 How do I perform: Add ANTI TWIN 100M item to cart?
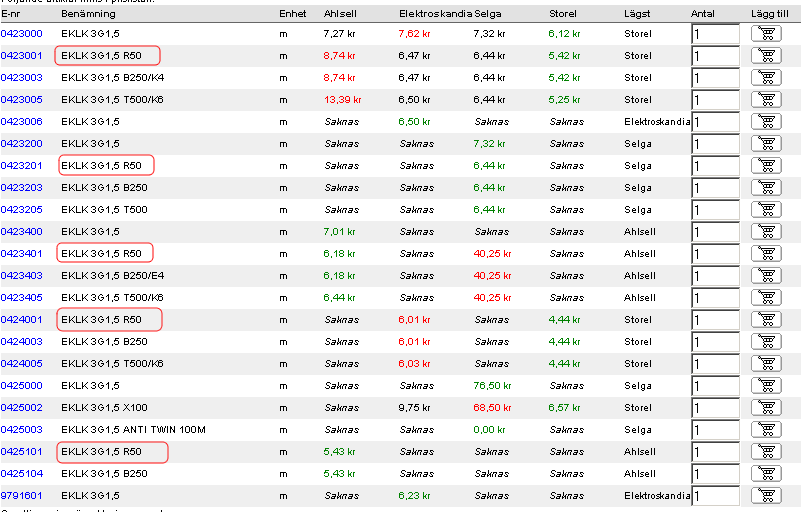point(766,430)
